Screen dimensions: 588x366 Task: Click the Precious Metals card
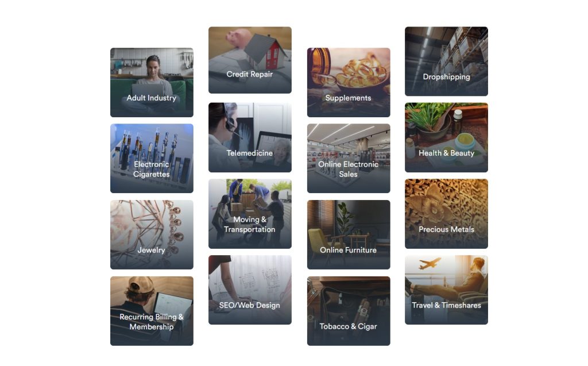point(446,214)
